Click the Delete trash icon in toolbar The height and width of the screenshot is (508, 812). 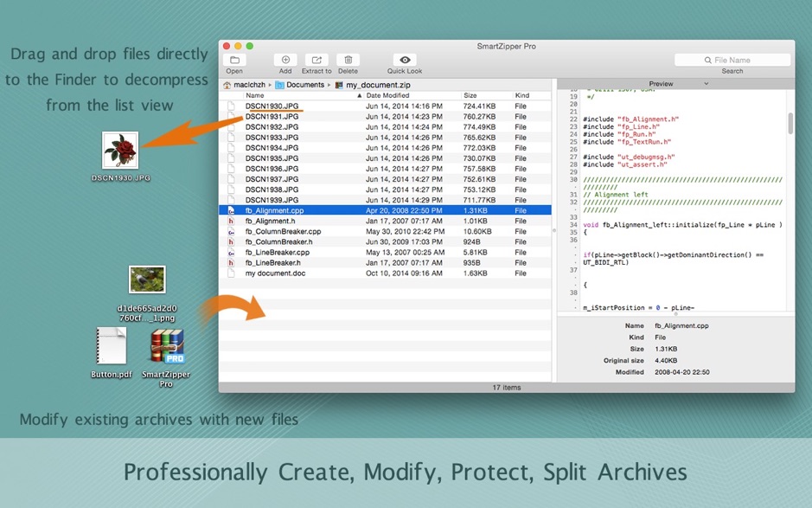[x=348, y=58]
